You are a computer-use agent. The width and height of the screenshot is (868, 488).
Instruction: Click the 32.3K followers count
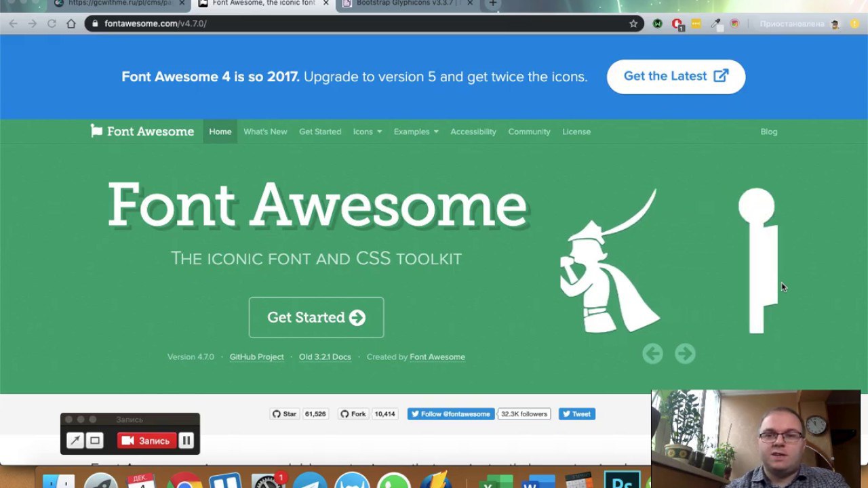(524, 414)
